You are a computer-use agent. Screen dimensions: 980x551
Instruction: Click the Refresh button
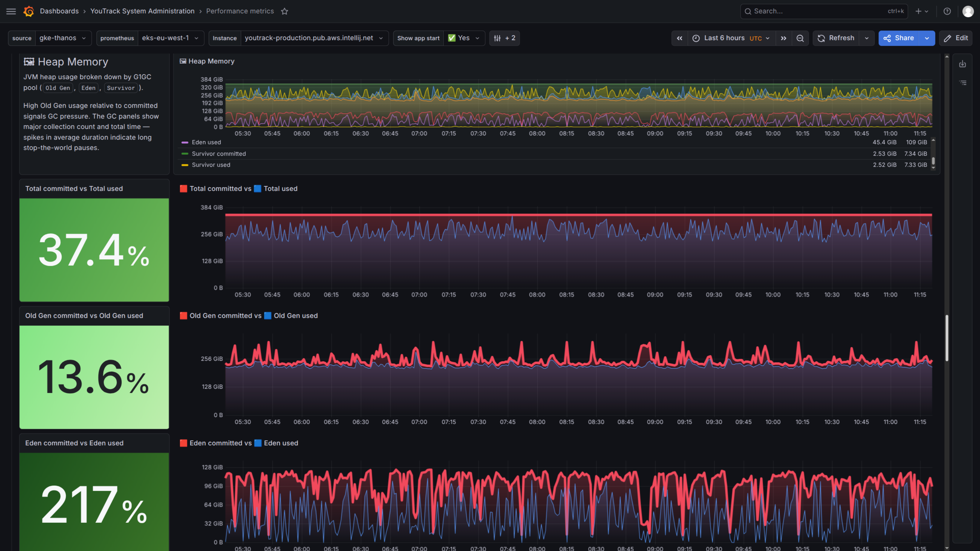coord(836,38)
